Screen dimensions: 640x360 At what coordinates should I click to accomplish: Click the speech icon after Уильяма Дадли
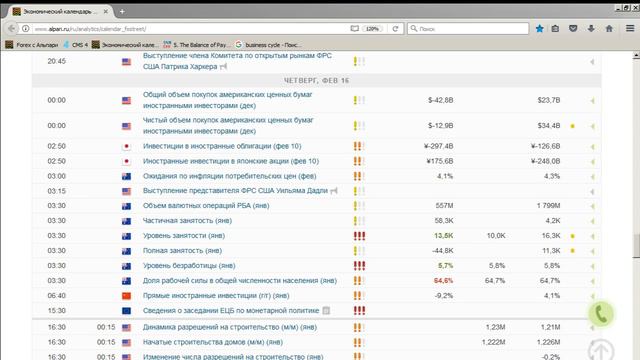(x=334, y=191)
